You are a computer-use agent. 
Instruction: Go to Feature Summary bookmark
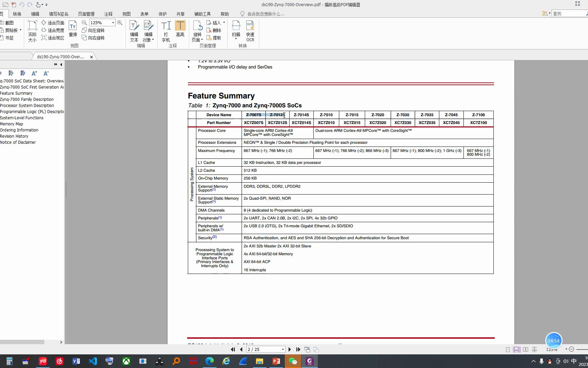coord(16,93)
